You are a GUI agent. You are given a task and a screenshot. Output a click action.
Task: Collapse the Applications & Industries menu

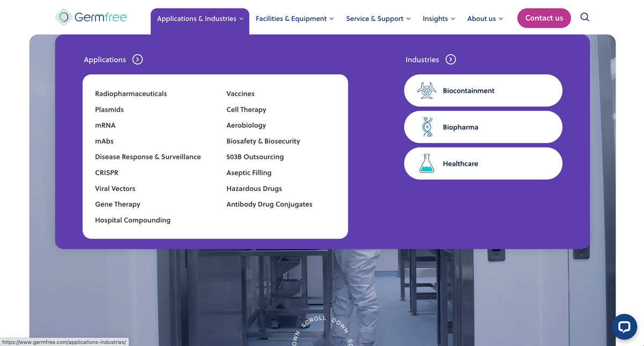coord(200,19)
